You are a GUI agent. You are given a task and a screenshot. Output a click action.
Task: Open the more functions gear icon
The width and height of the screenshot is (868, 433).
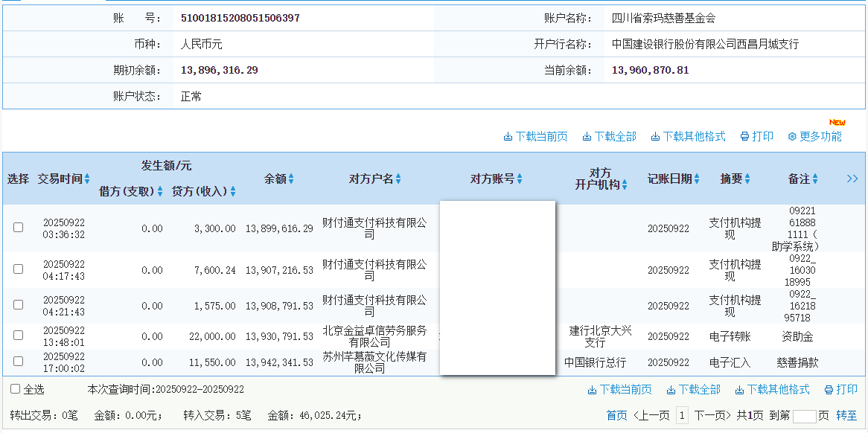792,137
